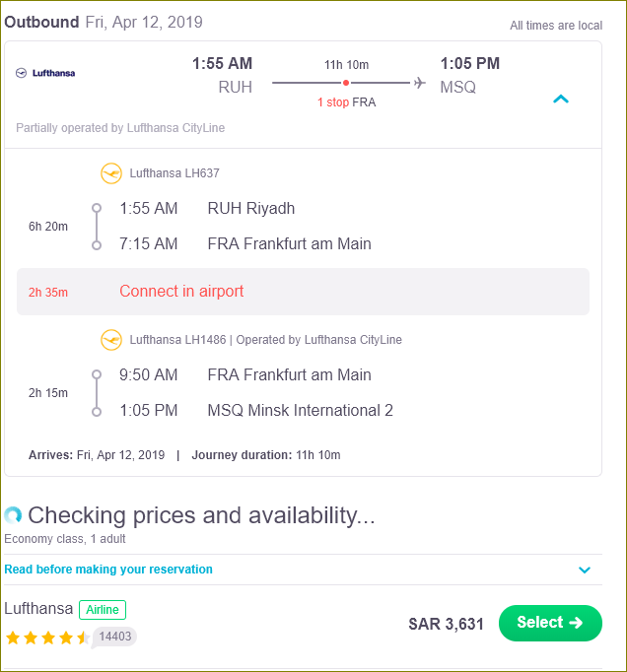Click the MSQ Minsk International 2 arrival row
The height and width of the screenshot is (672, 627).
click(x=300, y=411)
